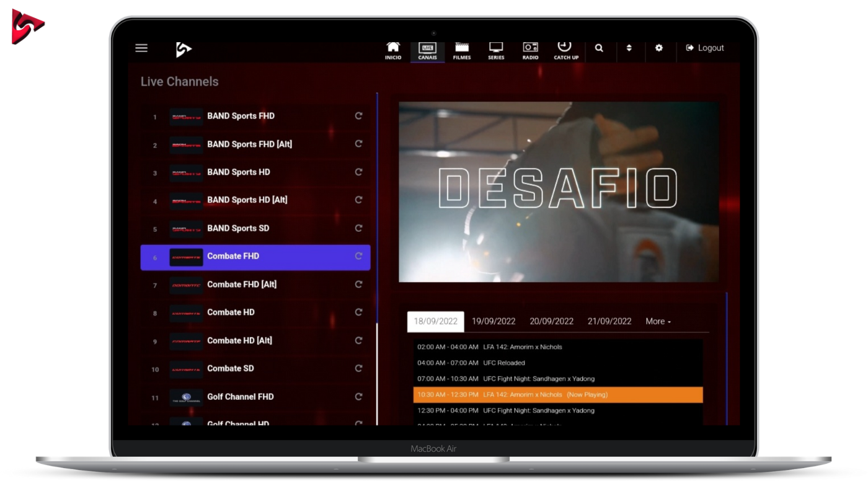Open the Series section
Image resolution: width=868 pixels, height=496 pixels.
[x=496, y=50]
